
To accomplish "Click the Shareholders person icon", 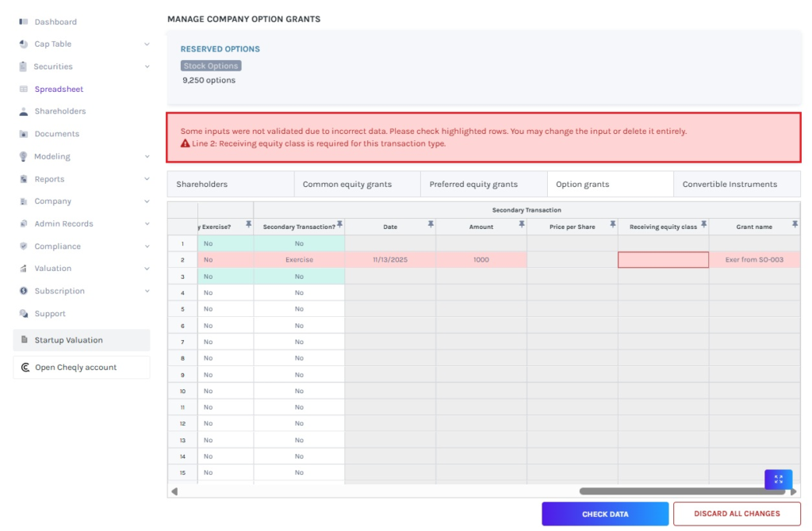I will point(24,112).
